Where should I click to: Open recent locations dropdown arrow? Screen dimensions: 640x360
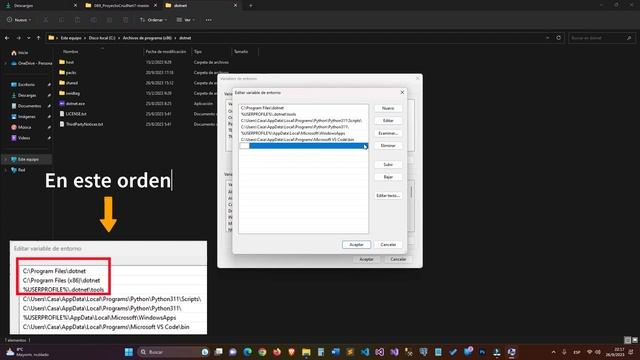(x=29, y=38)
